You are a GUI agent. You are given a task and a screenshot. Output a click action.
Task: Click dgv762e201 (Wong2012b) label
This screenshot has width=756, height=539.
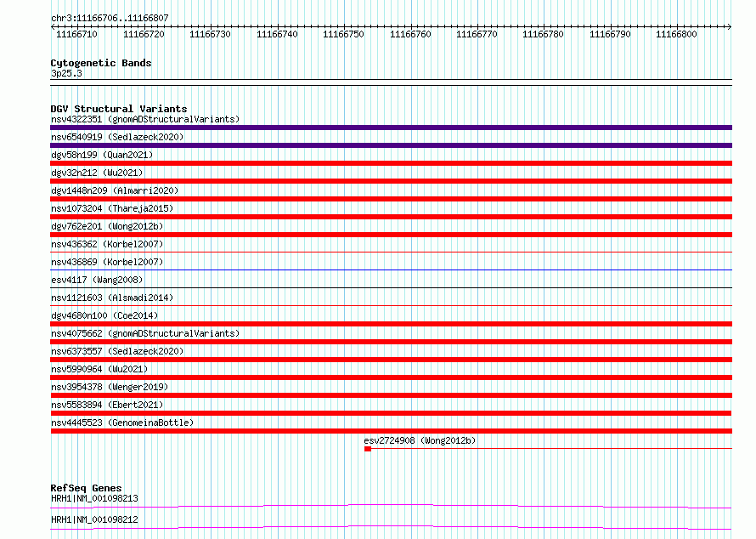(107, 226)
